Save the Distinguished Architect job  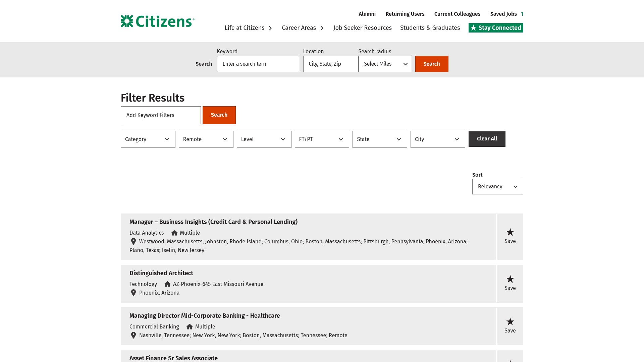pyautogui.click(x=510, y=284)
